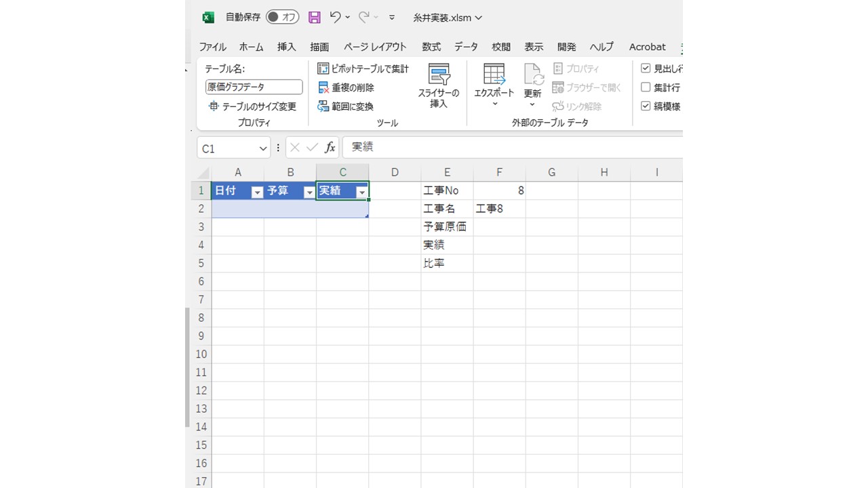Viewport: 868px width, 488px height.
Task: Open the Name Box dropdown arrow
Action: coord(263,148)
